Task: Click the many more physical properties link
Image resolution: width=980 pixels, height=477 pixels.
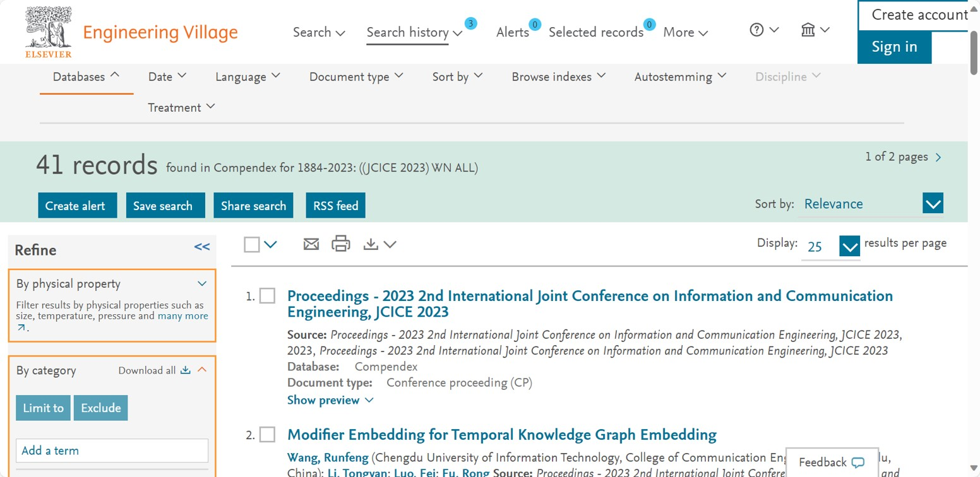Action: pyautogui.click(x=182, y=315)
